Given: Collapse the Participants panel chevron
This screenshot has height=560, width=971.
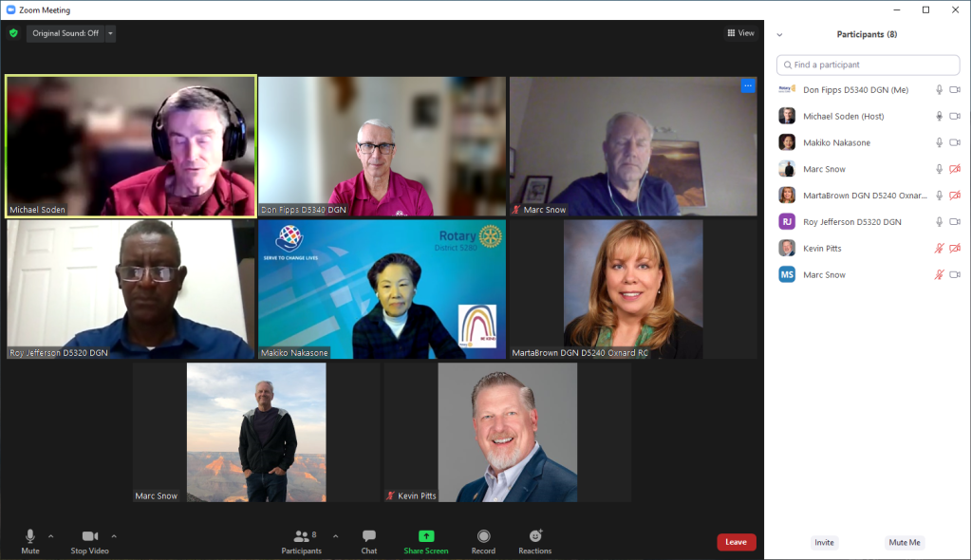Looking at the screenshot, I should [779, 35].
